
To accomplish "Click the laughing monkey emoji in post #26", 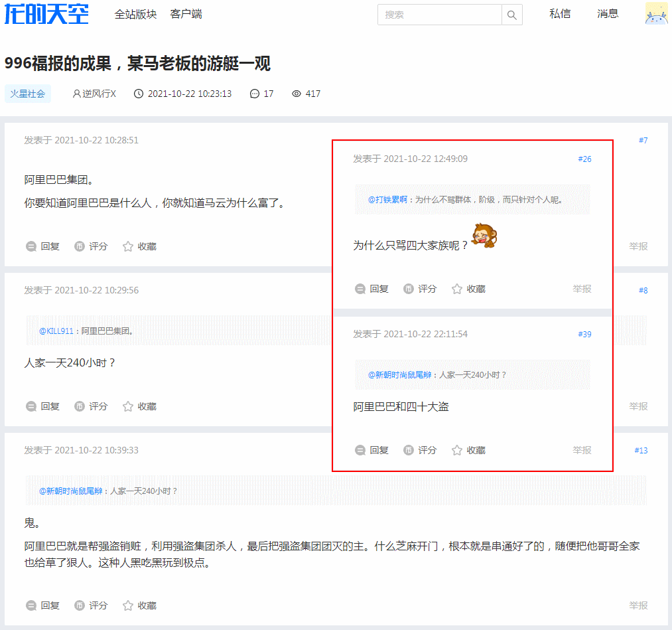I will [x=485, y=236].
